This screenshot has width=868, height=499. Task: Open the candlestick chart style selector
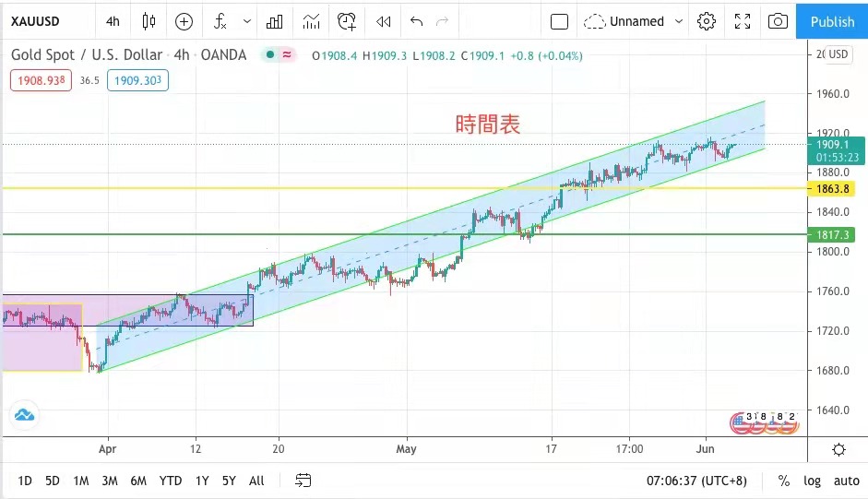click(x=149, y=21)
